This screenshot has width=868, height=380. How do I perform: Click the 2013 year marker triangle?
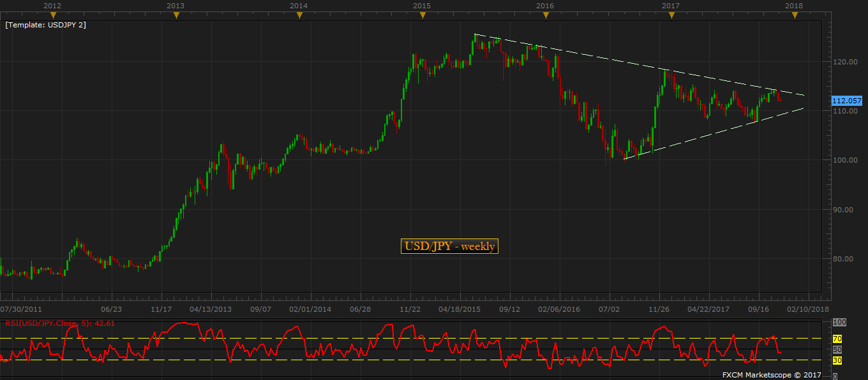coord(176,15)
